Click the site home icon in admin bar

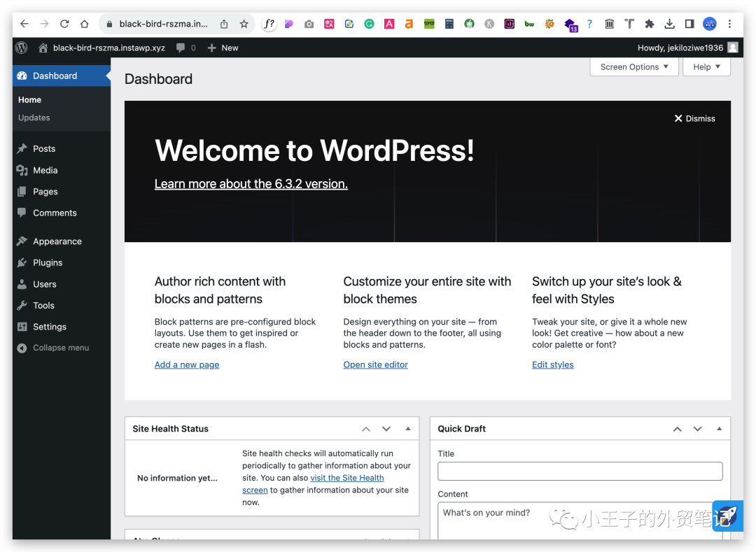43,48
